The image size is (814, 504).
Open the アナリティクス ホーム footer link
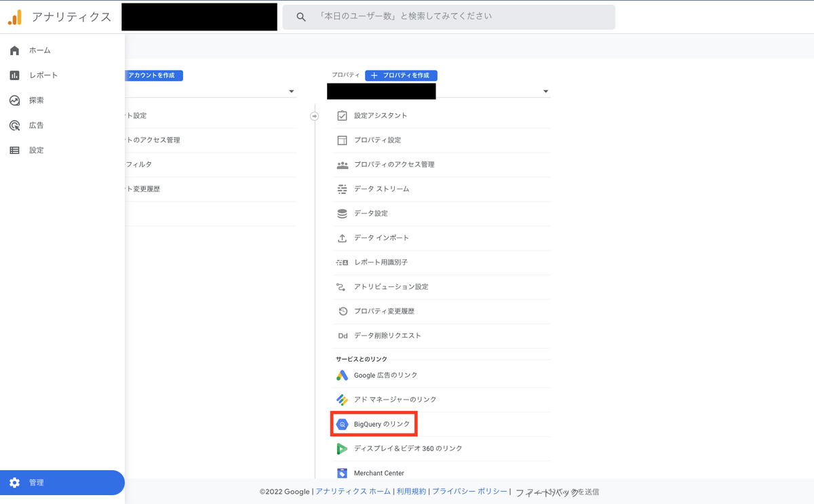pyautogui.click(x=353, y=492)
